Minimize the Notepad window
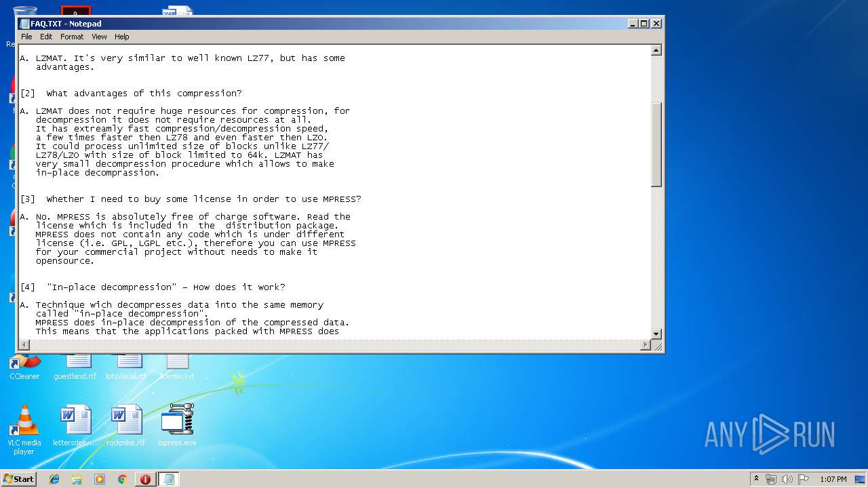868x488 pixels. pos(633,24)
